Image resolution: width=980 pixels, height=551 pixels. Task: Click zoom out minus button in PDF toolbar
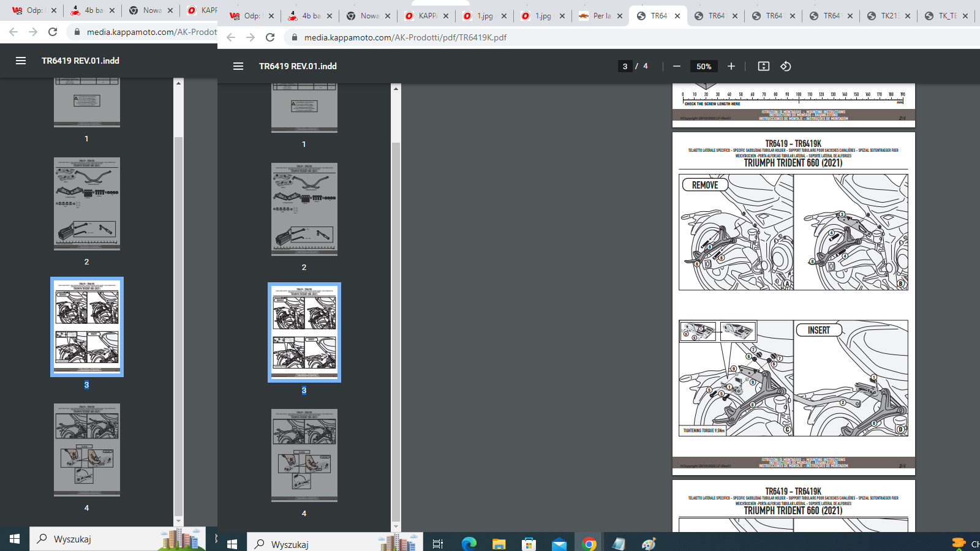coord(677,66)
